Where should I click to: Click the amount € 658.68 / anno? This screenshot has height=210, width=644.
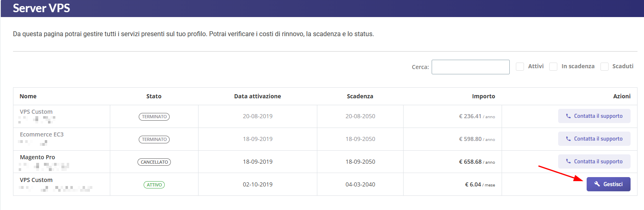point(477,162)
